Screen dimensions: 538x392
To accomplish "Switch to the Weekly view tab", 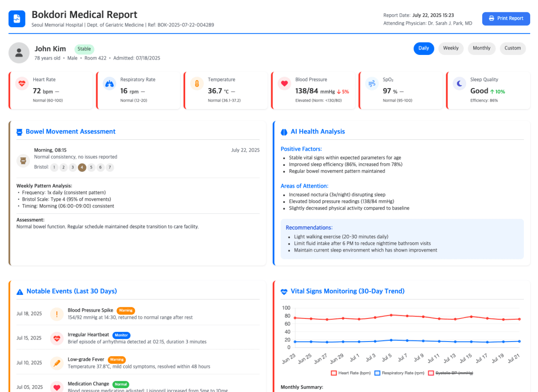I will (451, 48).
